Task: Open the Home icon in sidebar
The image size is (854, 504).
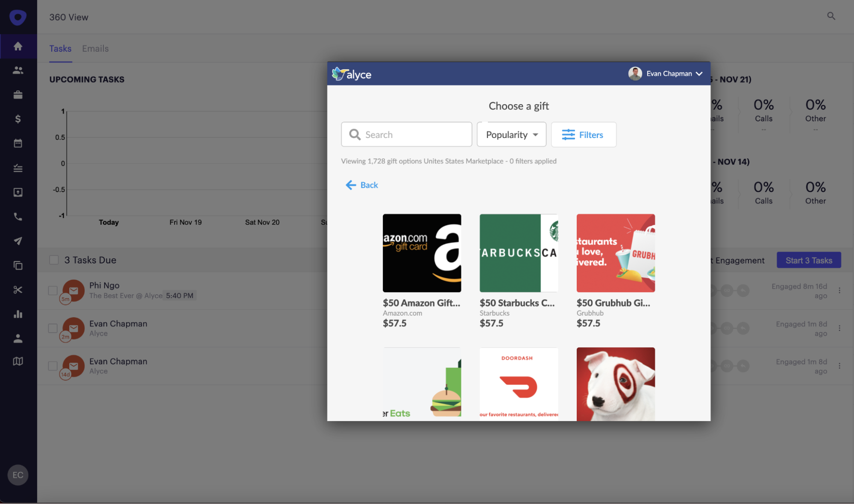Action: click(18, 46)
